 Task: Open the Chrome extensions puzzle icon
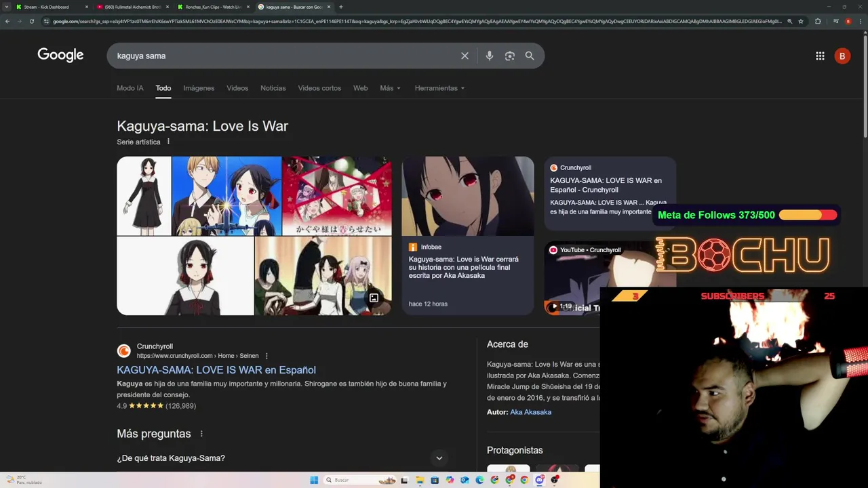click(818, 21)
